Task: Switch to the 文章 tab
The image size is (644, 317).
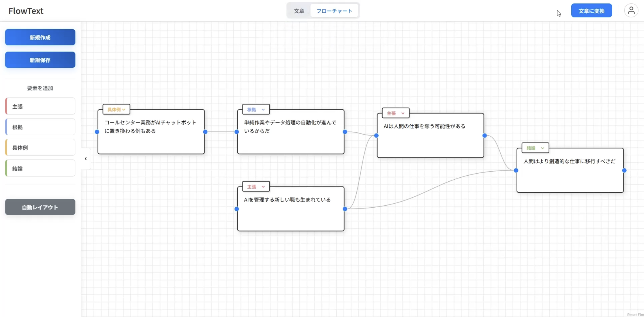Action: point(299,11)
